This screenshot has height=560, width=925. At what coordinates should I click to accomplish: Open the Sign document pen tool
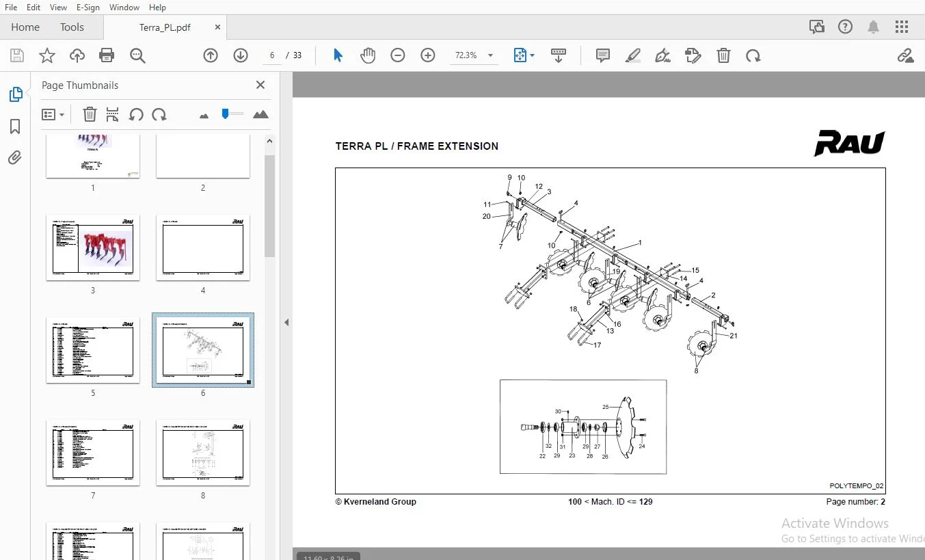click(x=662, y=55)
